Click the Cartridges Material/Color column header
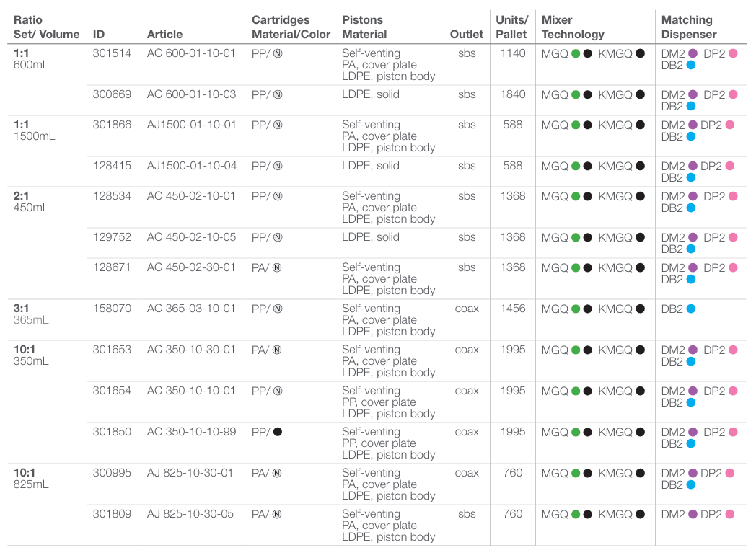756x558 pixels. pyautogui.click(x=291, y=27)
